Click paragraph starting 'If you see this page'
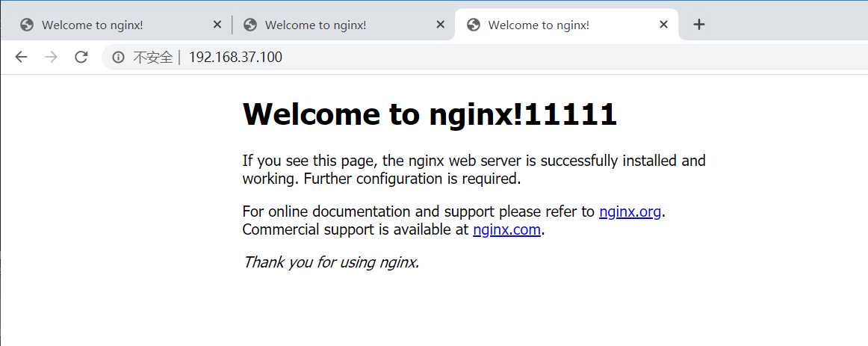 [474, 170]
